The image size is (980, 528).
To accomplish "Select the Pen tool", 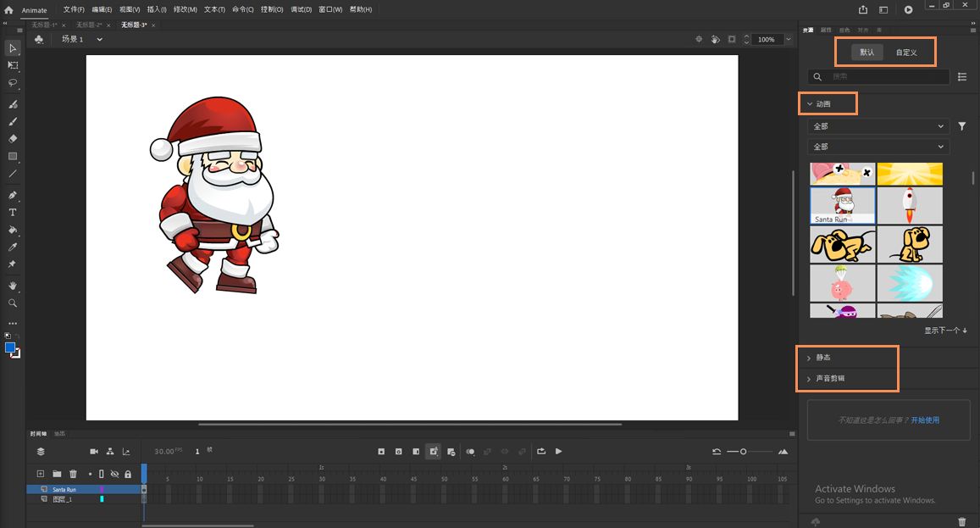I will coord(13,195).
